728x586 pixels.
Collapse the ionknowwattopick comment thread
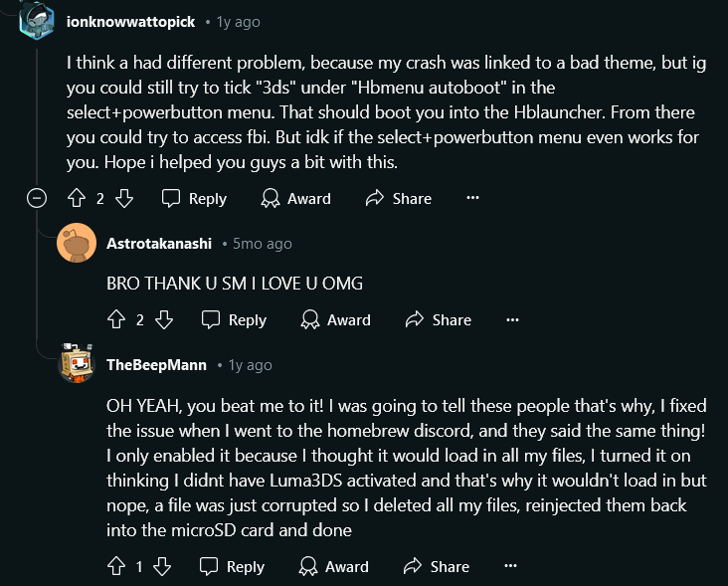37,198
